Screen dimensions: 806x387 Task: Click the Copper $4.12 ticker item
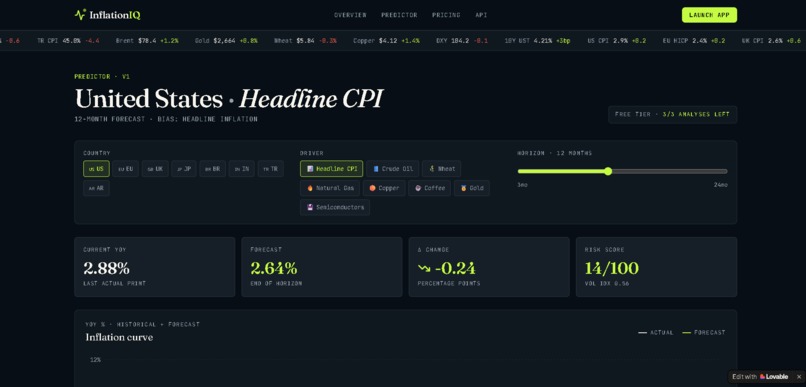[386, 40]
